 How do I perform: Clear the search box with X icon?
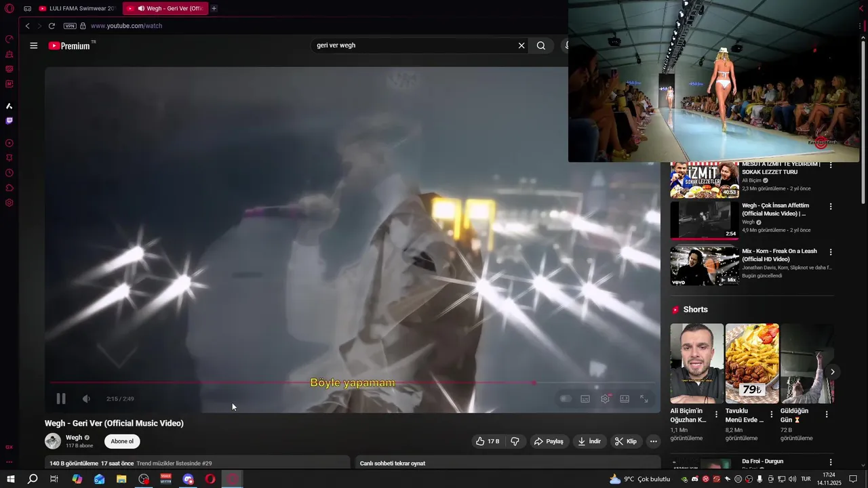coord(521,45)
